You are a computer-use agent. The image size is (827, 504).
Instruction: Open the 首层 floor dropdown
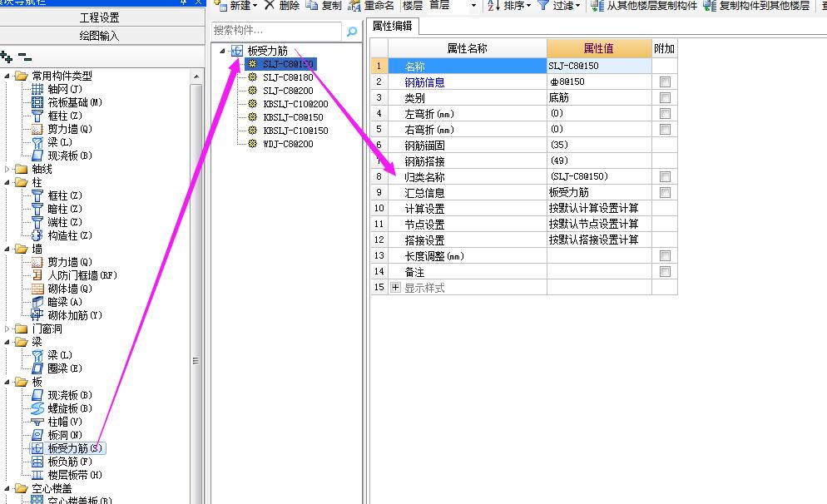tap(473, 6)
